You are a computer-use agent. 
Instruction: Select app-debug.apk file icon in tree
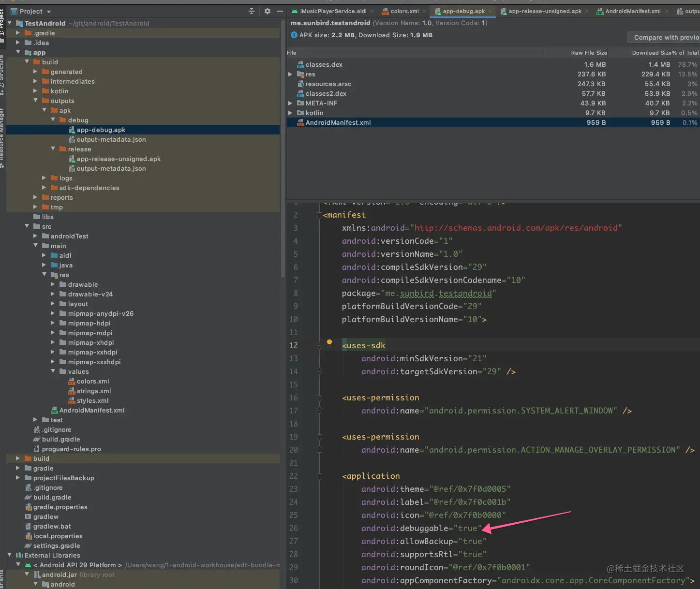72,130
